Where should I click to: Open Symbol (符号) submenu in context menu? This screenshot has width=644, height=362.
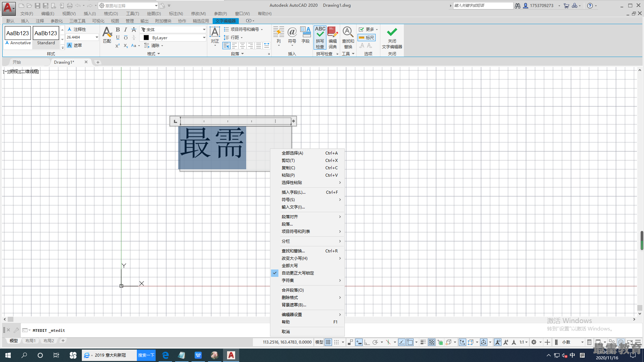(308, 200)
